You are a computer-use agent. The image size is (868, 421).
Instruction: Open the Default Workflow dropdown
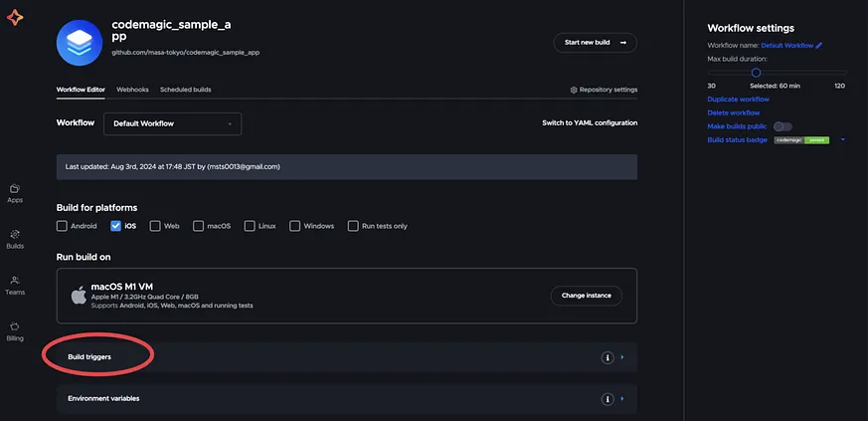172,123
